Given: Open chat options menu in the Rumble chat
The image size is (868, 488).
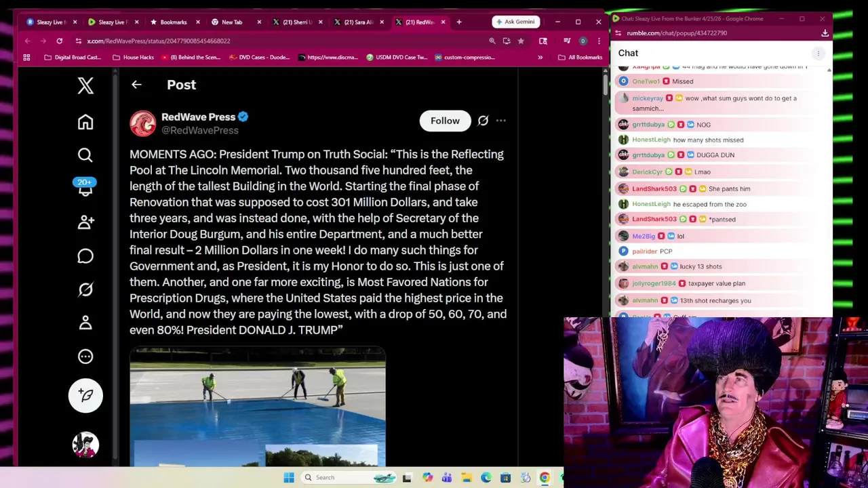Looking at the screenshot, I should [x=818, y=53].
